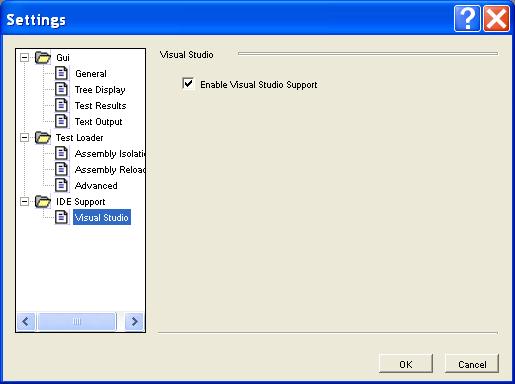The image size is (515, 384).
Task: Click the horizontal scrollbar thumb in tree
Action: coord(77,321)
